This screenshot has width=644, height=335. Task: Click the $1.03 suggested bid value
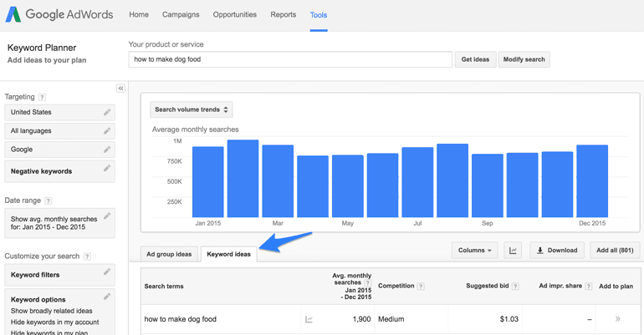(x=509, y=319)
